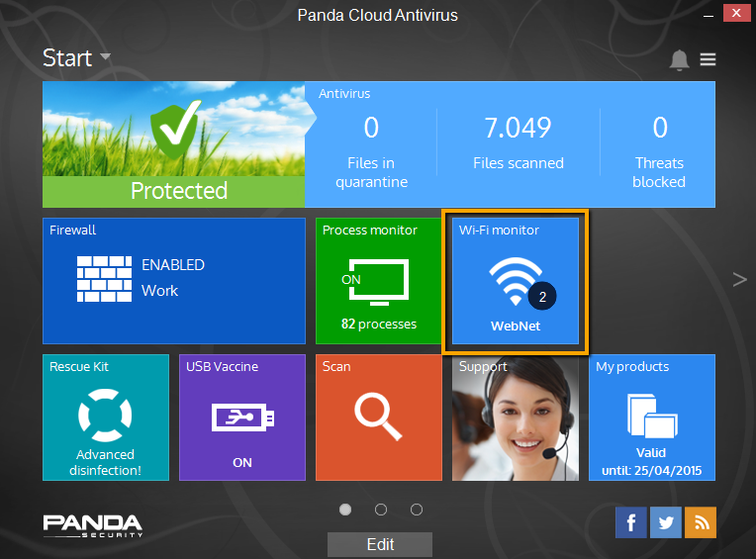Click the USB Vaccine ON status

(242, 463)
